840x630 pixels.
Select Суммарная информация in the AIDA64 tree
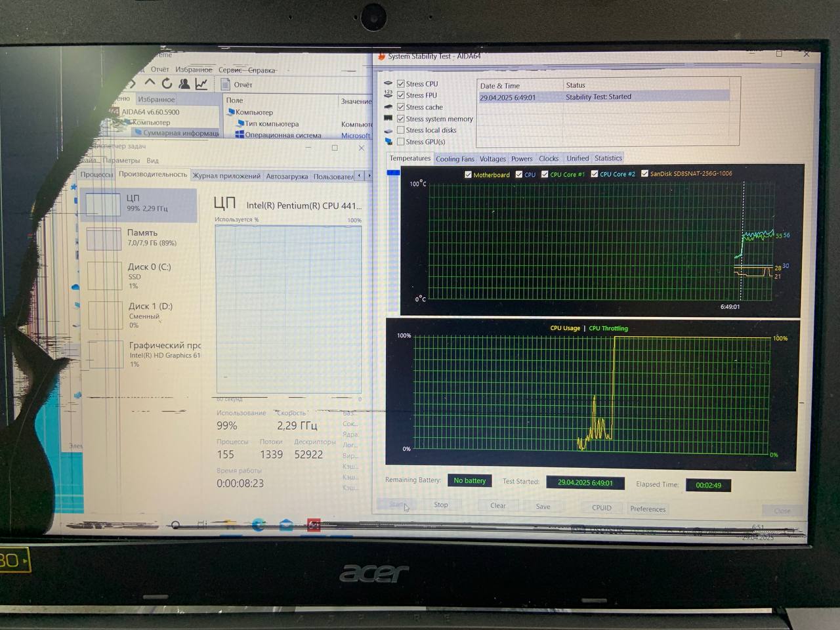click(180, 133)
